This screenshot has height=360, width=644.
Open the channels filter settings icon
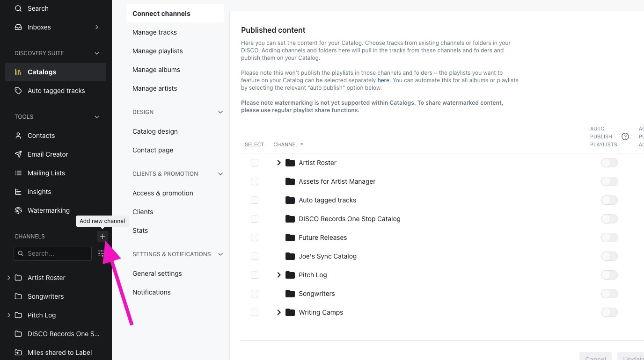coord(101,253)
